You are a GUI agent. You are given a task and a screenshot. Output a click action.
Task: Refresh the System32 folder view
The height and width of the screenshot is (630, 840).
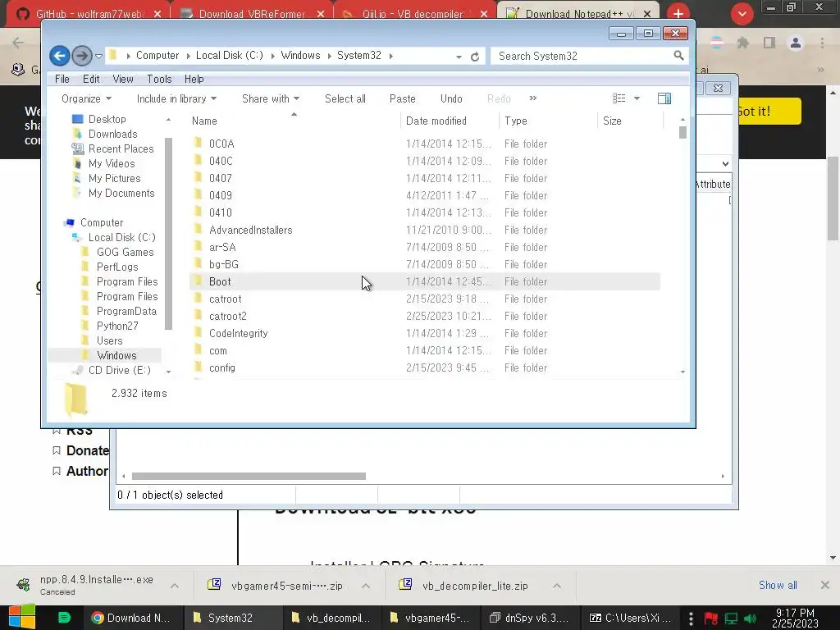coord(475,57)
